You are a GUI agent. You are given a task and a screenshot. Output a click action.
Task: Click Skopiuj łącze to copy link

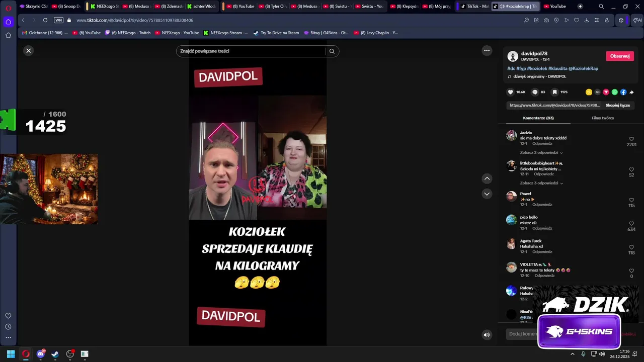[x=617, y=105]
